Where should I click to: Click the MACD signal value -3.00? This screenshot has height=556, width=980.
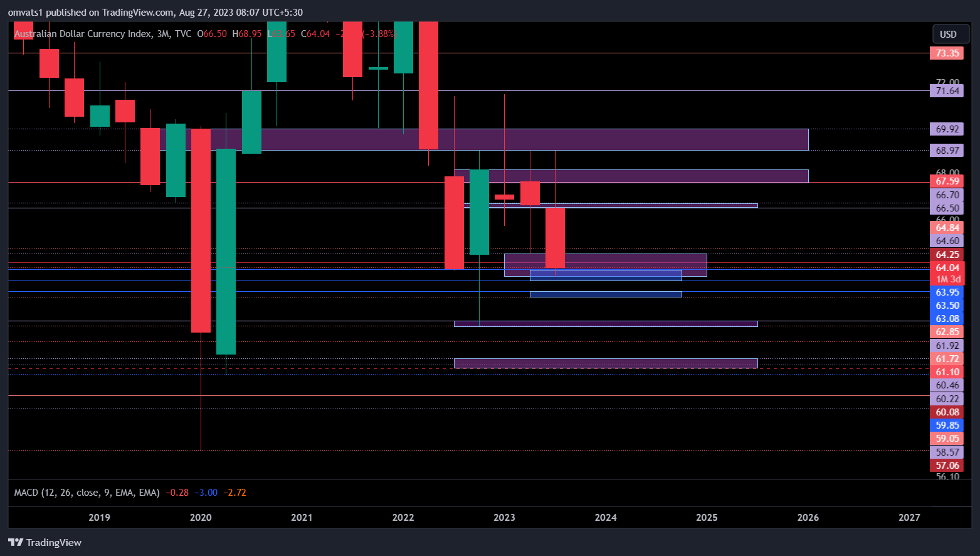(x=206, y=493)
